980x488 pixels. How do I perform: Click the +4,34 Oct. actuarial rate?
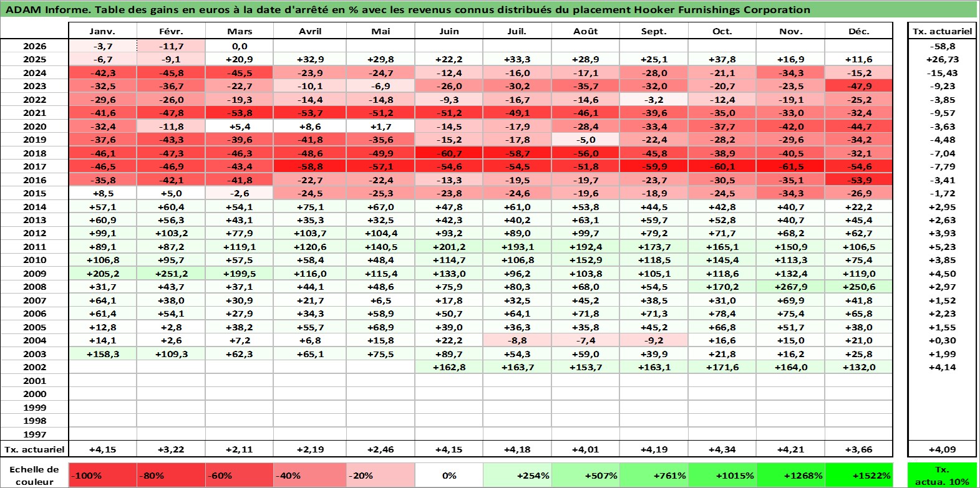click(x=722, y=449)
